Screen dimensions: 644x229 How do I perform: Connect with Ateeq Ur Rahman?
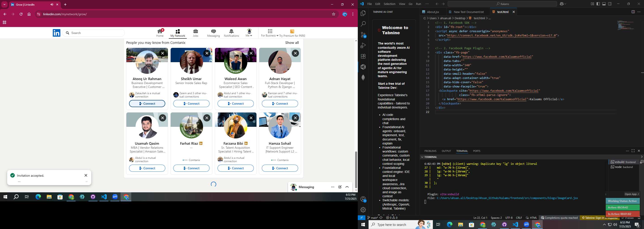click(147, 104)
